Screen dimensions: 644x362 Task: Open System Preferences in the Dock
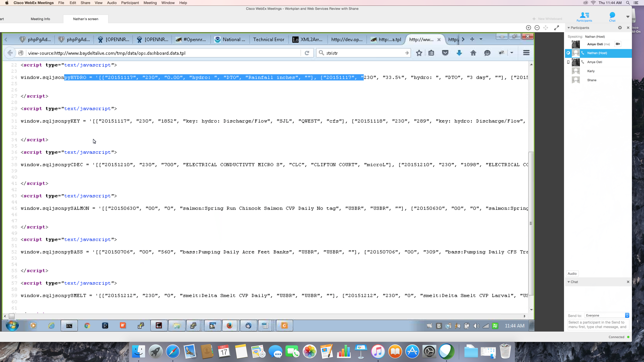coord(429,352)
